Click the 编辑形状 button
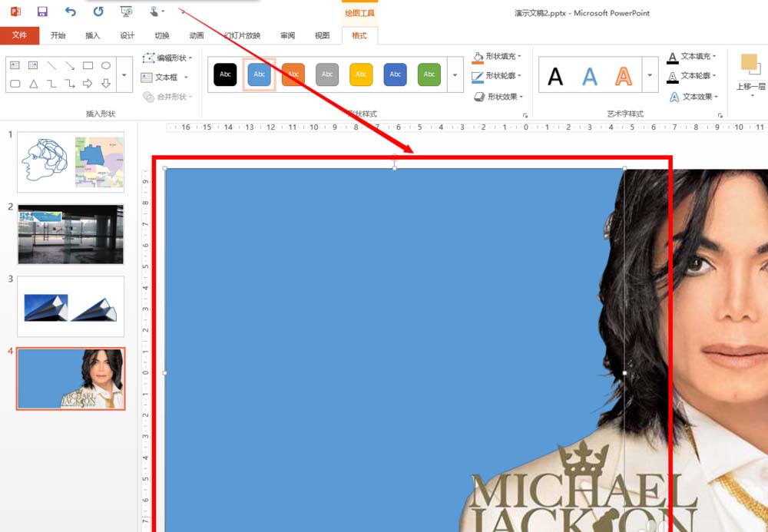This screenshot has width=768, height=532. coord(167,58)
